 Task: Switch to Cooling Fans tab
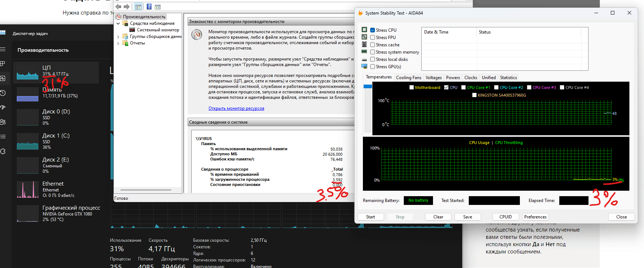tap(409, 78)
